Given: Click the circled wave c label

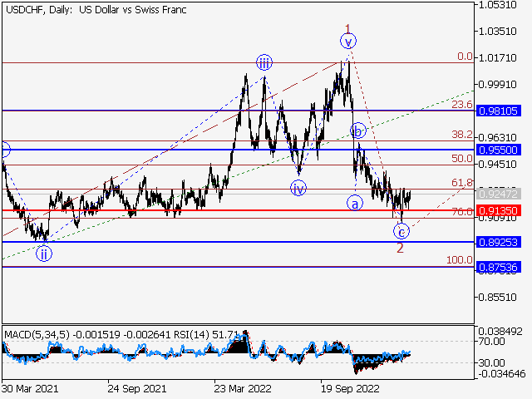Looking at the screenshot, I should tap(402, 231).
